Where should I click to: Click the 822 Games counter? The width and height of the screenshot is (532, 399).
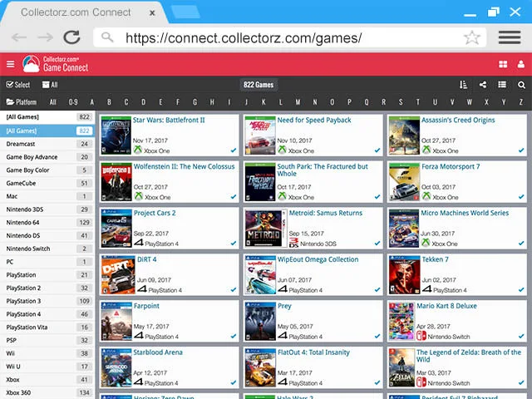tap(259, 85)
